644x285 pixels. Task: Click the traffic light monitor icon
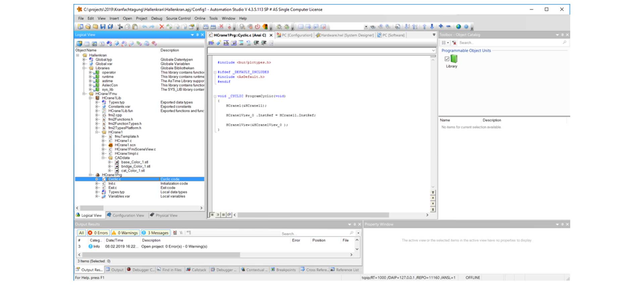coord(265,26)
